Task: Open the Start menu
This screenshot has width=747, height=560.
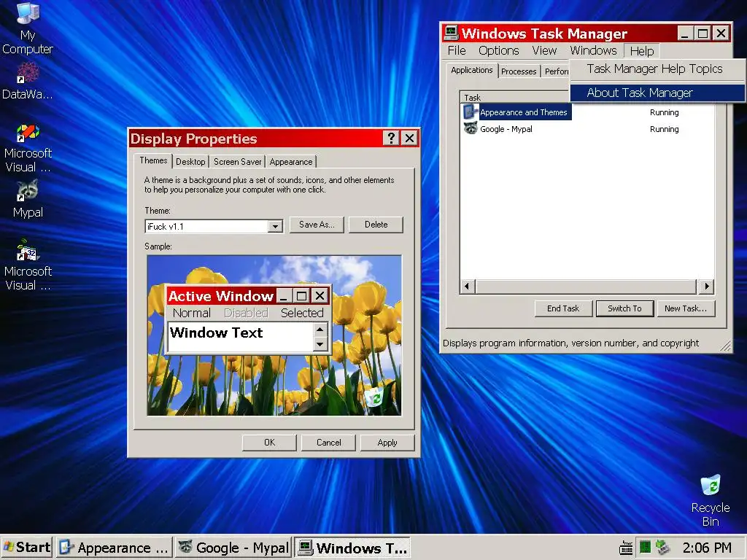Action: (x=27, y=548)
